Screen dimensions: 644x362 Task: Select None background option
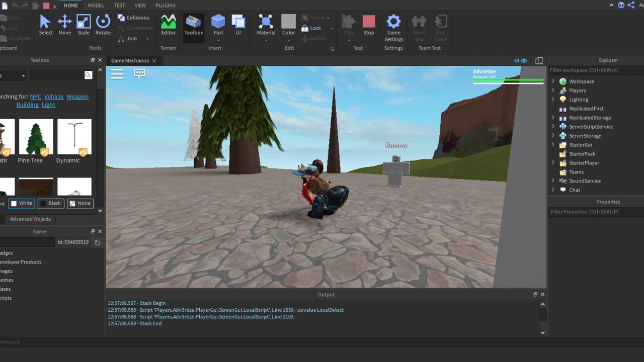click(80, 203)
